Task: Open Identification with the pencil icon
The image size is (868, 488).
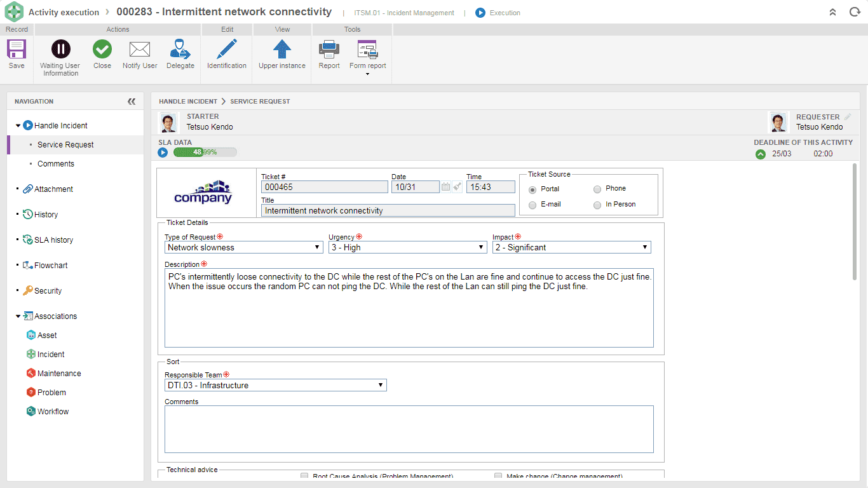Action: (226, 49)
